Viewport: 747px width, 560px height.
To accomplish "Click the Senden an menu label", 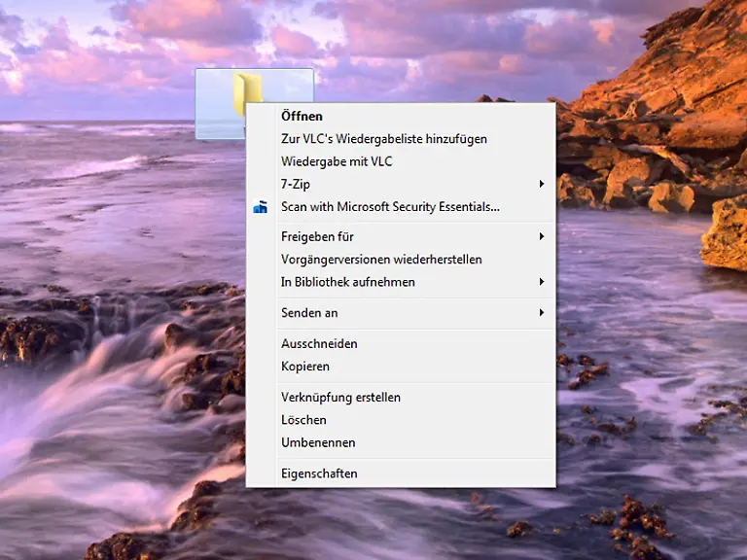I will point(309,313).
